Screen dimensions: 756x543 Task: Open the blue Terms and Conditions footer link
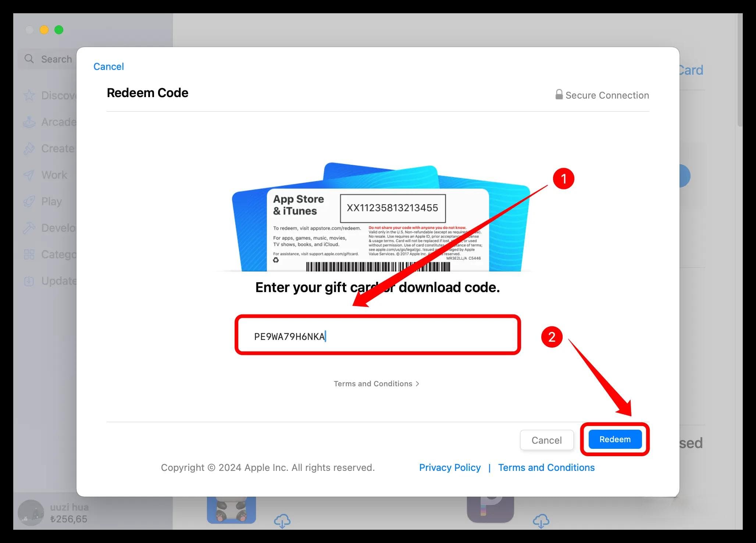[x=546, y=468]
